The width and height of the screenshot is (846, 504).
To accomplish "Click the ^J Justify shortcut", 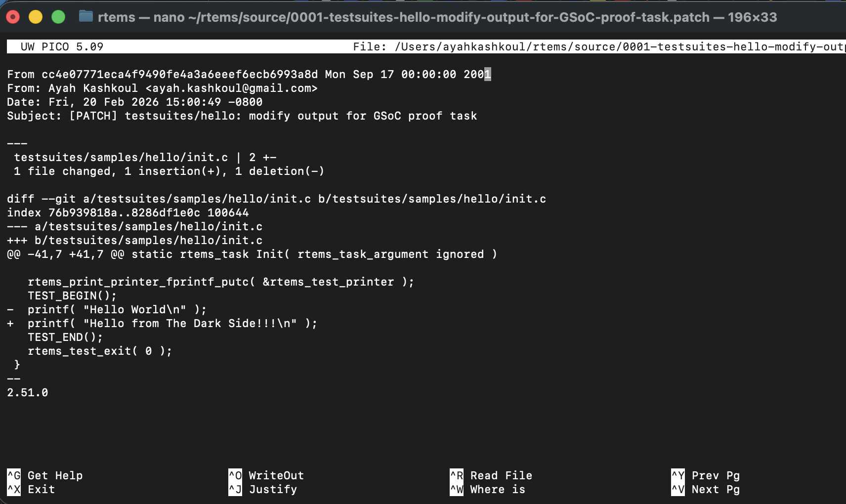I will 262,489.
